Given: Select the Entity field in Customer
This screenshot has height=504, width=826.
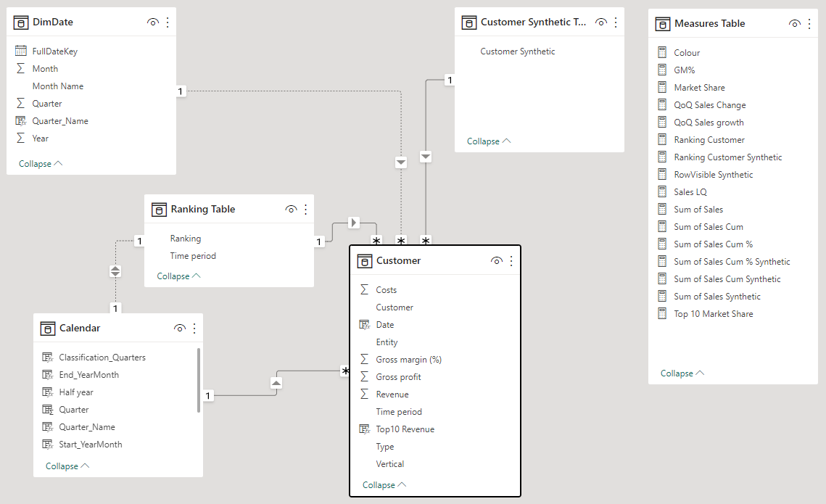Looking at the screenshot, I should (x=387, y=342).
